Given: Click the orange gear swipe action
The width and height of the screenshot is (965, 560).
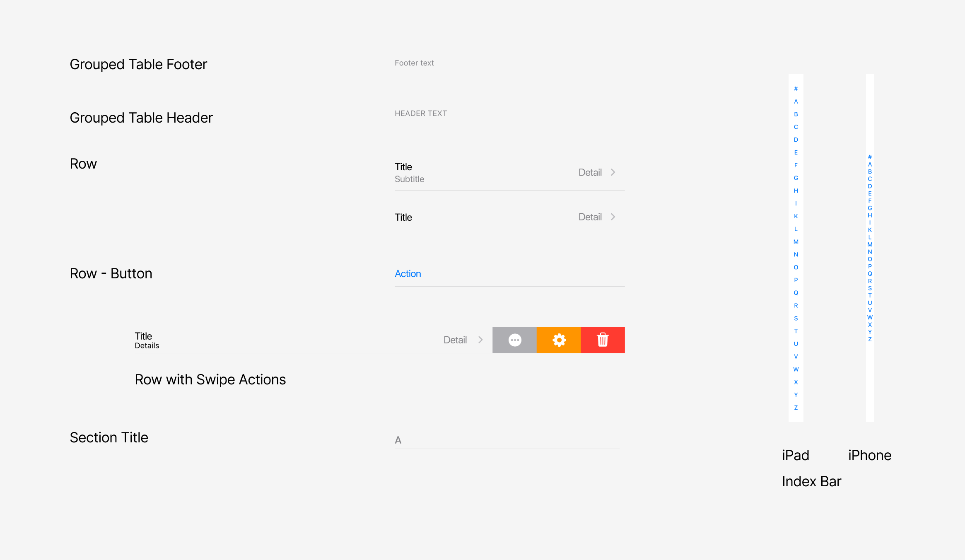Looking at the screenshot, I should (559, 340).
